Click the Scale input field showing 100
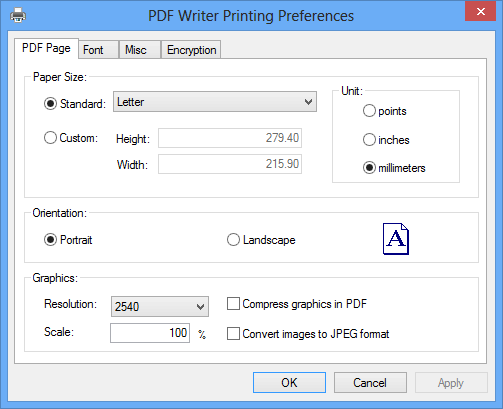This screenshot has height=409, width=503. (x=150, y=333)
